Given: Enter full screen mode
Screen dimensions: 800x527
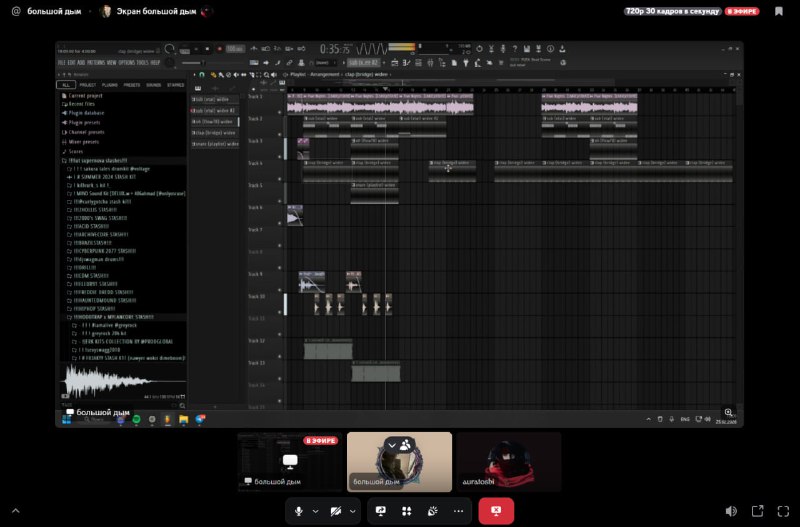Looking at the screenshot, I should (x=783, y=511).
